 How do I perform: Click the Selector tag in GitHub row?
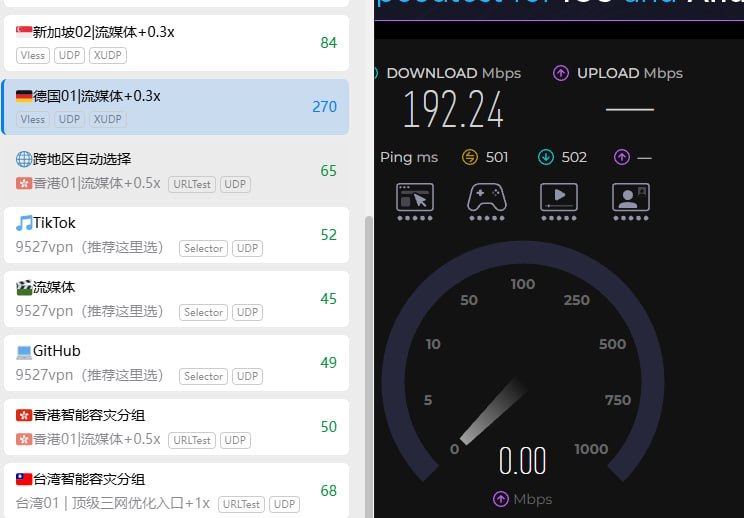point(204,377)
